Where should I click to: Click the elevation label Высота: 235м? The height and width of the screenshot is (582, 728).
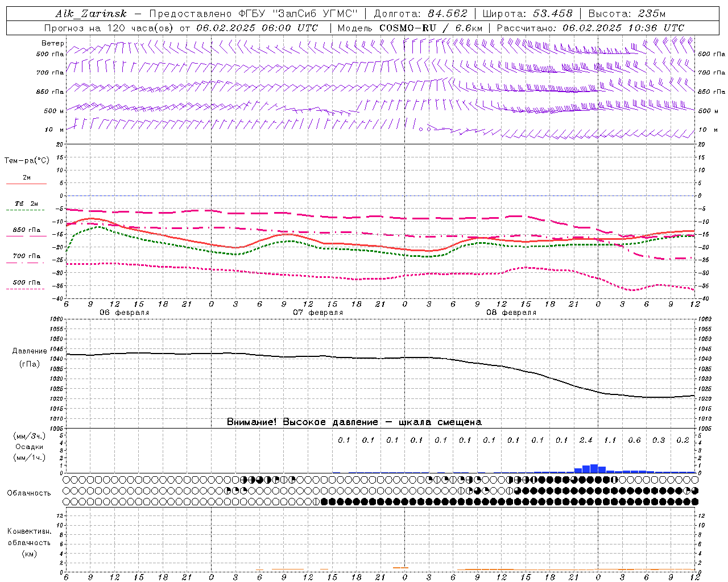[627, 14]
